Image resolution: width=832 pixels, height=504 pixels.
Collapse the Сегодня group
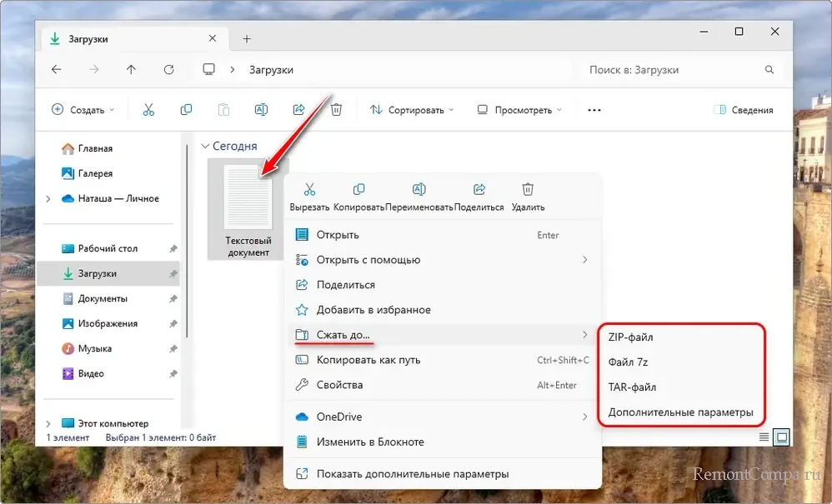point(206,146)
